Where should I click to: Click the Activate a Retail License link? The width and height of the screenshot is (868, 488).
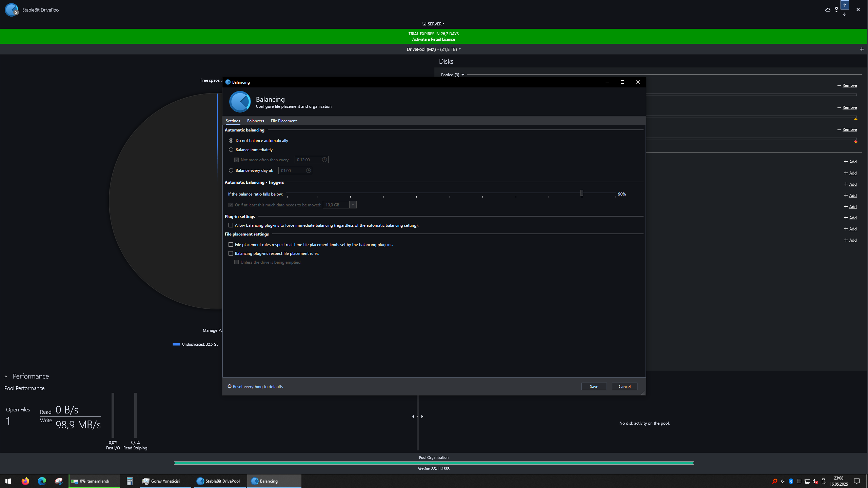433,39
